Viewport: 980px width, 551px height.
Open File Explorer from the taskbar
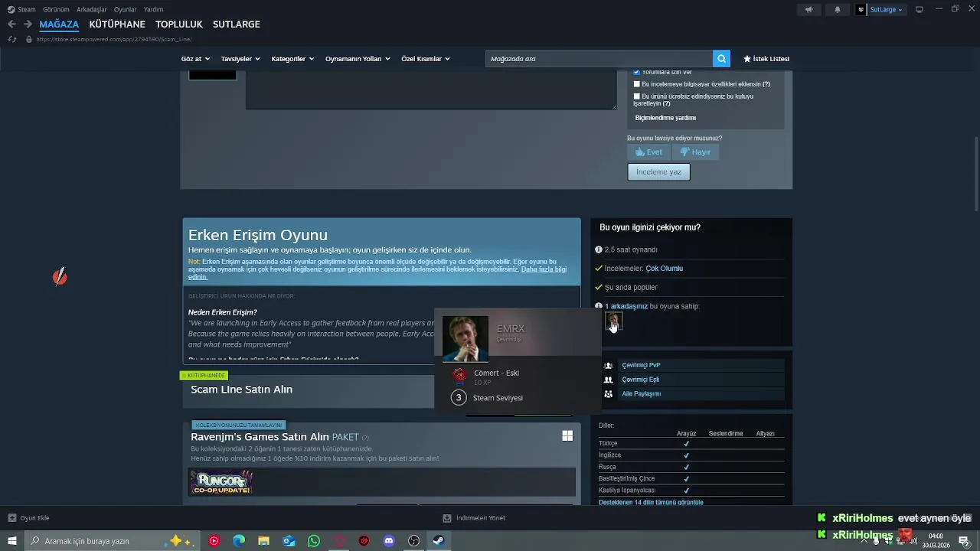click(x=263, y=541)
